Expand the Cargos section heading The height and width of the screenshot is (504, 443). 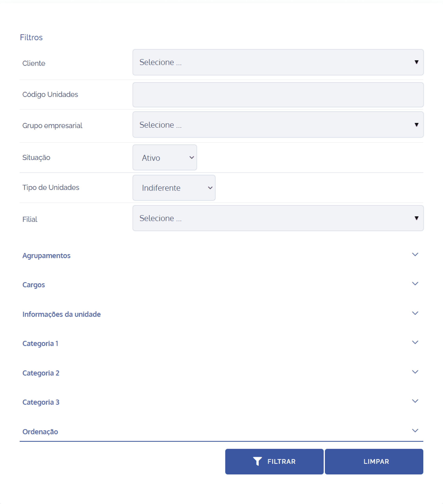coord(33,285)
